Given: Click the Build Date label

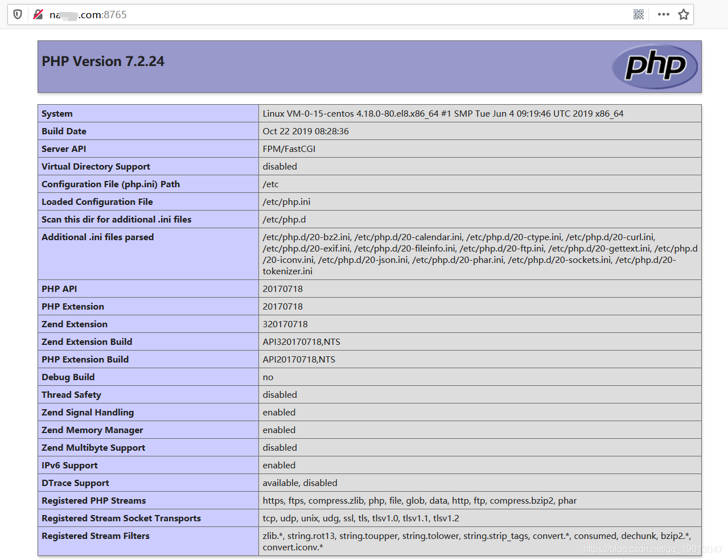Looking at the screenshot, I should 64,131.
